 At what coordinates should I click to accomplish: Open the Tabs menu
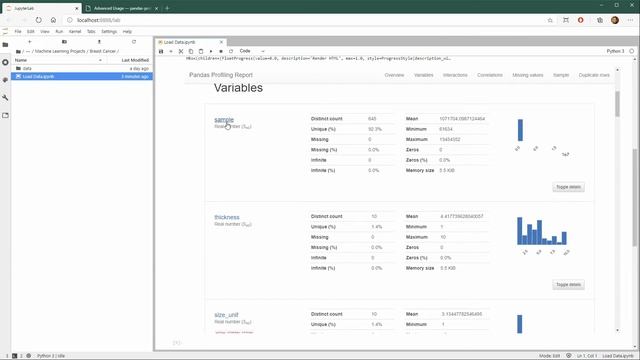tap(91, 31)
